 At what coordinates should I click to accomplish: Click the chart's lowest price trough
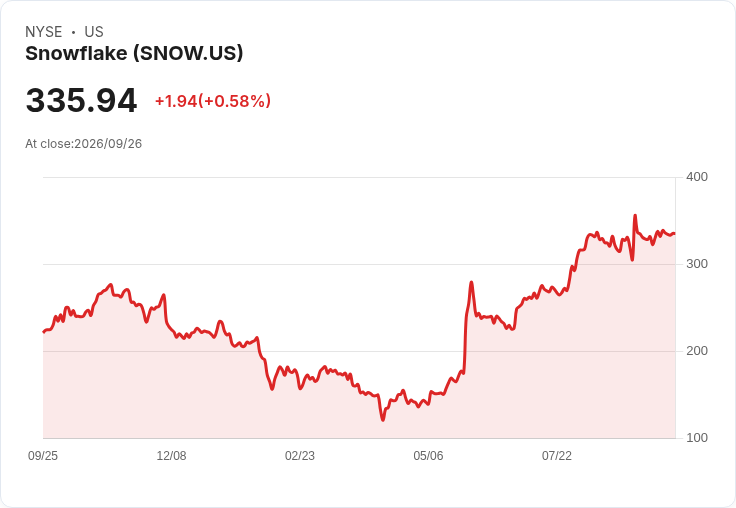383,420
